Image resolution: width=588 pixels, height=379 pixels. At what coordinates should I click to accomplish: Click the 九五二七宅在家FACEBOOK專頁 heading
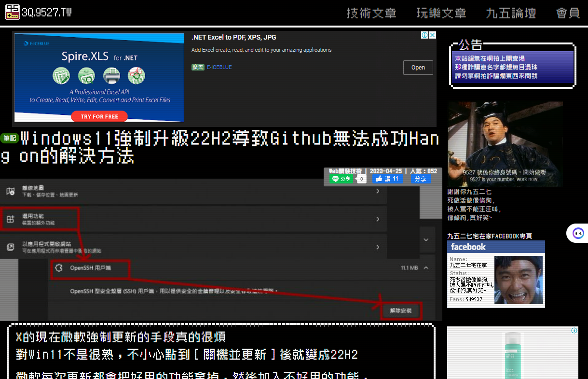click(490, 236)
